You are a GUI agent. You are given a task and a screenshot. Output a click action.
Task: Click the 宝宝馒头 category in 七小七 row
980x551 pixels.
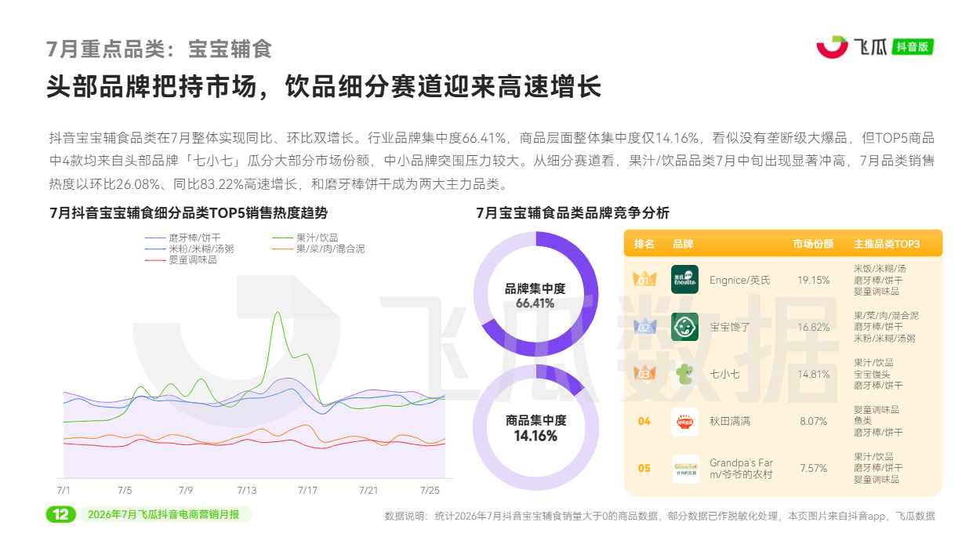point(873,374)
